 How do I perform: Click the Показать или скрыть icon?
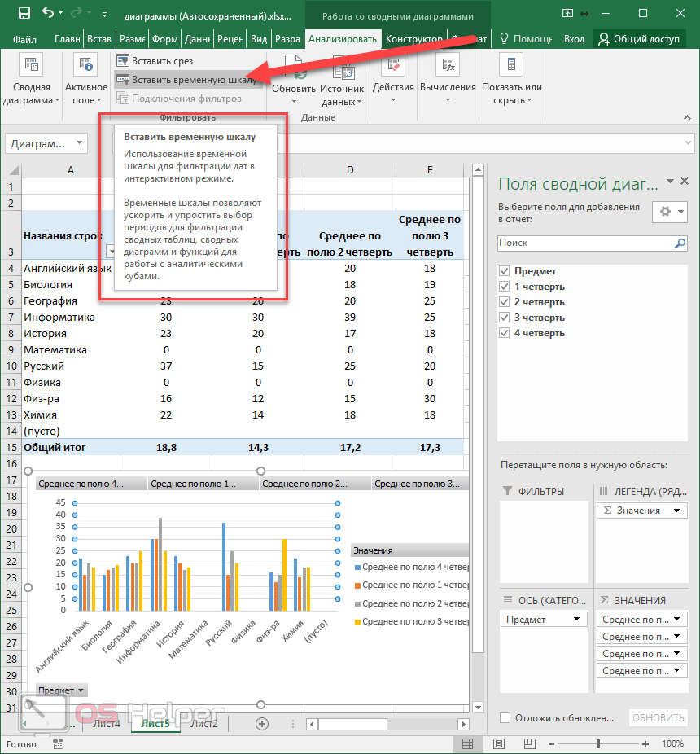click(511, 66)
